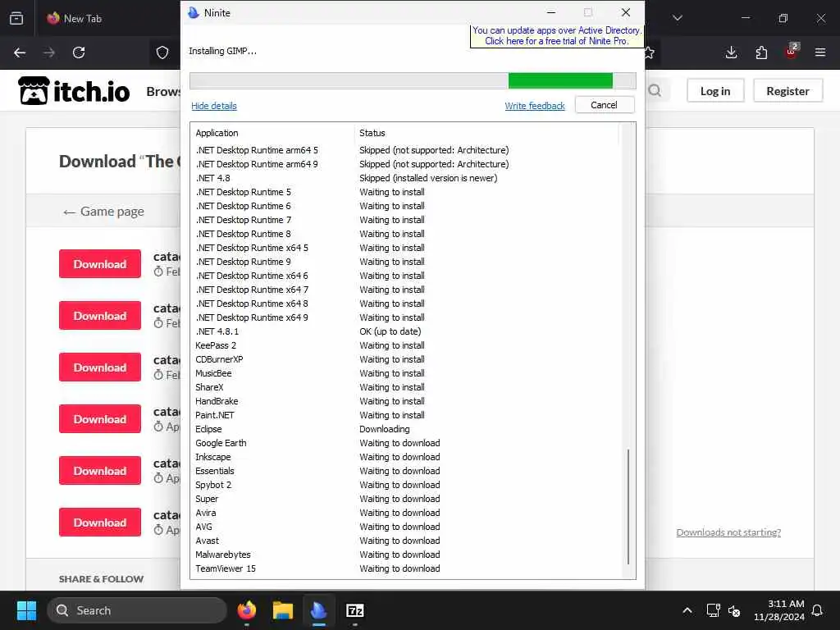Click Firefox back arrow
Viewport: 840px width, 630px height.
click(20, 52)
